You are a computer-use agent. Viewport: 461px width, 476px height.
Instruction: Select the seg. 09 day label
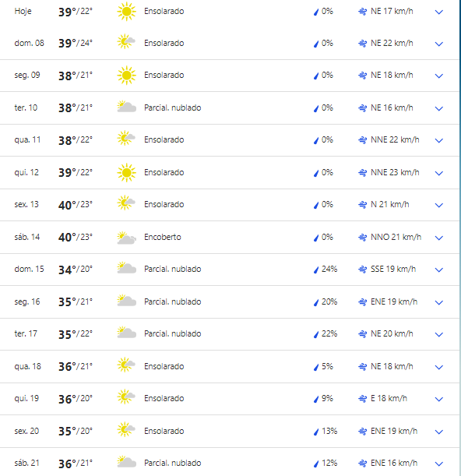point(27,75)
